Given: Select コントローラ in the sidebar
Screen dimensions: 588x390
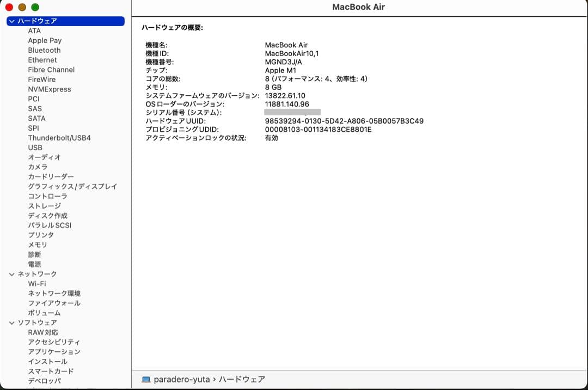Looking at the screenshot, I should 47,196.
